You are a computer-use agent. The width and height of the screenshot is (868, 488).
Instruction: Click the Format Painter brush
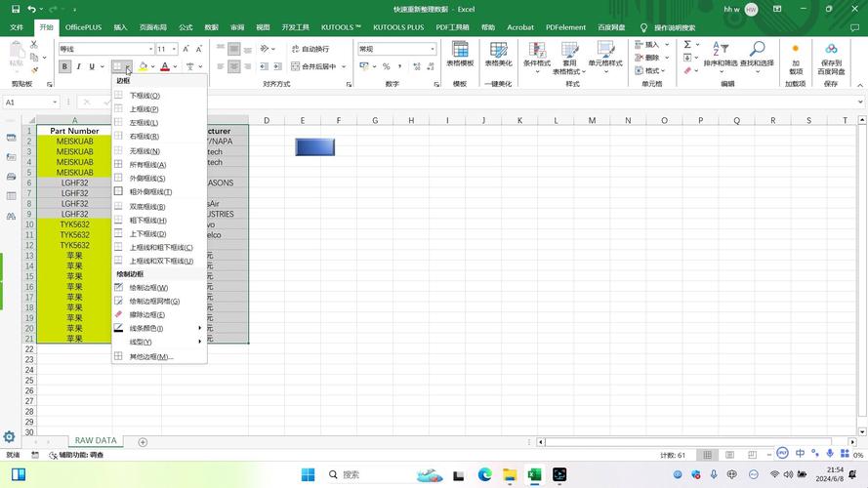click(34, 69)
